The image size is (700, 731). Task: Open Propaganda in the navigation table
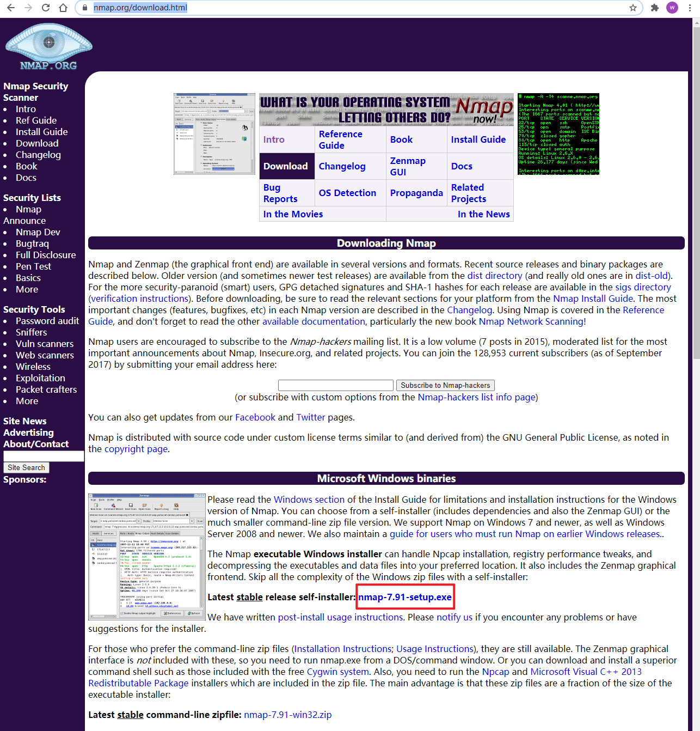416,193
